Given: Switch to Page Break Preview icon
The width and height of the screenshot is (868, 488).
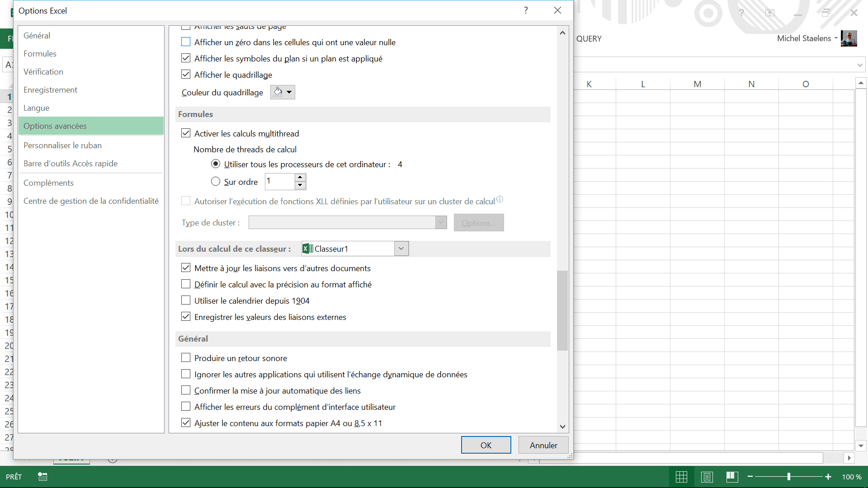Looking at the screenshot, I should click(x=732, y=477).
